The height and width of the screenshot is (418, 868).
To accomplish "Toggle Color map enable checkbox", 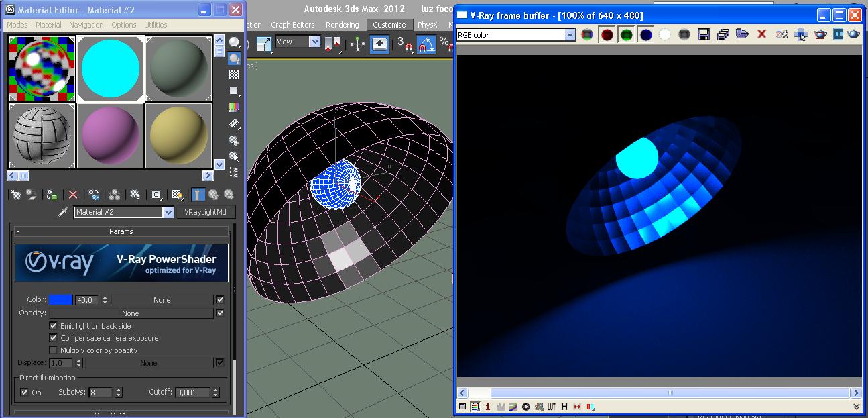I will 220,299.
